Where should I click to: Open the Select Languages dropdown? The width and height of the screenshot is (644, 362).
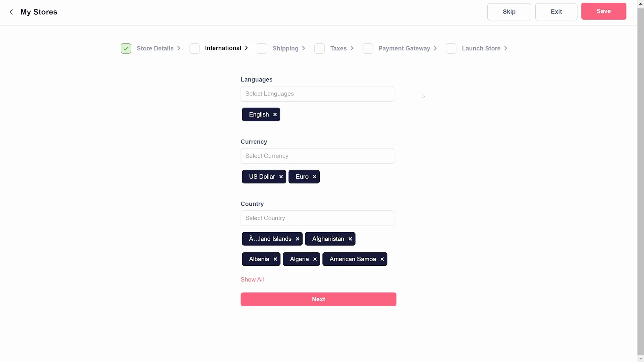(x=317, y=94)
